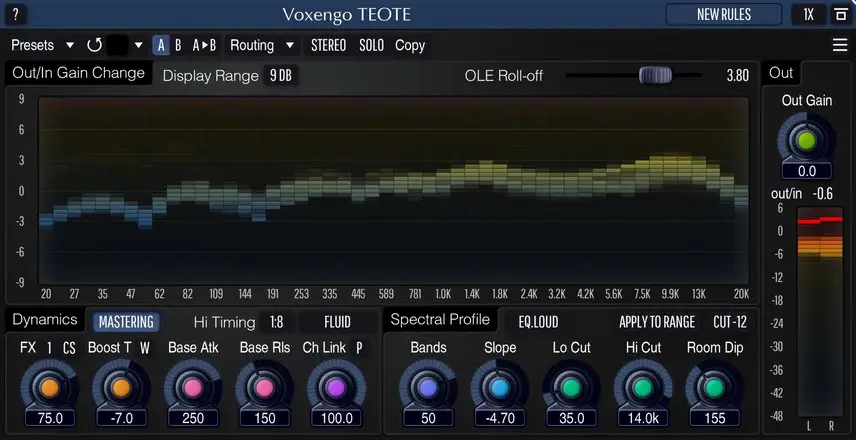The width and height of the screenshot is (856, 440).
Task: Click the OLE Roll-off value 3.80
Action: point(738,76)
